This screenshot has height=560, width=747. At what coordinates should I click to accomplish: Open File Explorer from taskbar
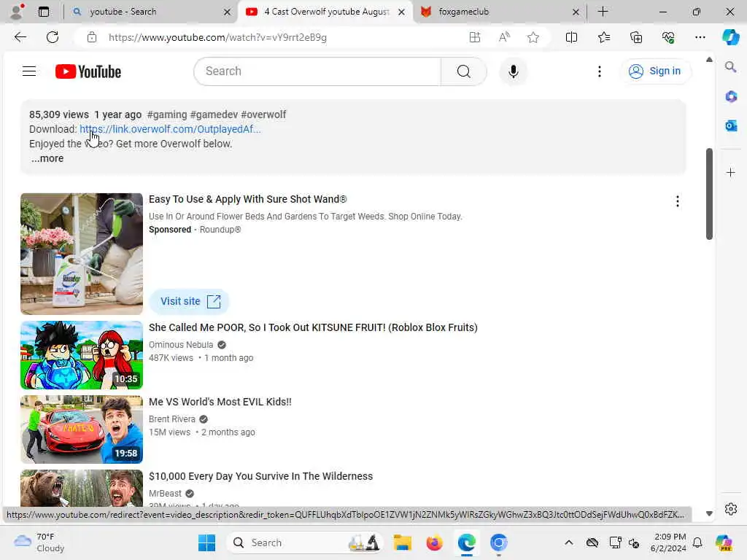[402, 542]
